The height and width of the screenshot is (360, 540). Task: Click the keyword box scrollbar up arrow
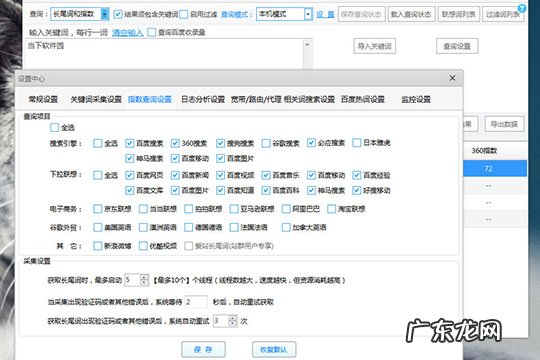click(x=308, y=44)
